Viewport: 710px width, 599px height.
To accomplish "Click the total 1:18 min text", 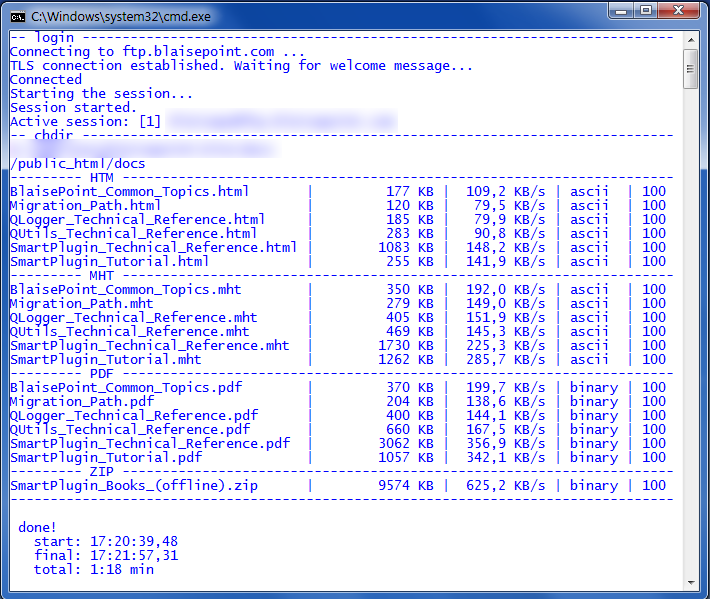I will (x=120, y=569).
